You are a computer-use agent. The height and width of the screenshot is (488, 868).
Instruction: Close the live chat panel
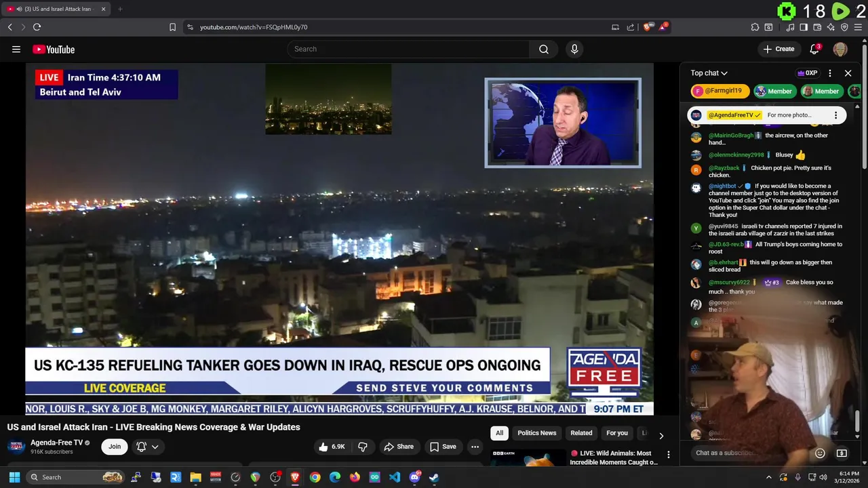pos(848,73)
